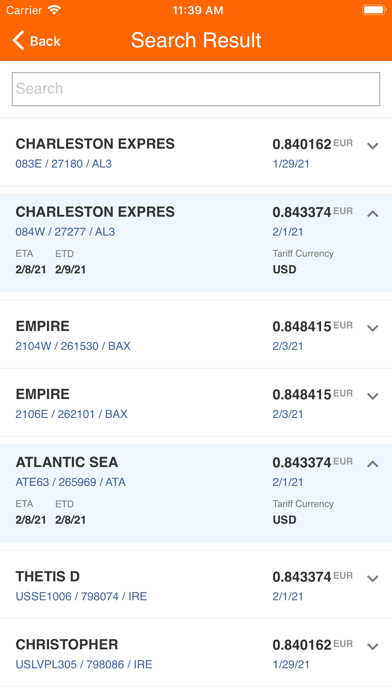Collapse the CHARLESTON EXPRES 084W row chevron
Image resolution: width=392 pixels, height=696 pixels.
pos(373,214)
